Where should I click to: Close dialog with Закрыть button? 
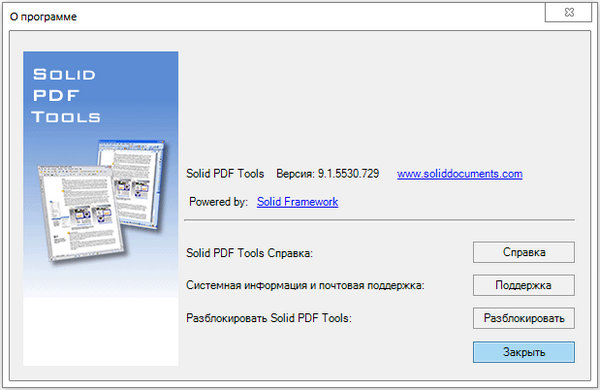tap(523, 352)
